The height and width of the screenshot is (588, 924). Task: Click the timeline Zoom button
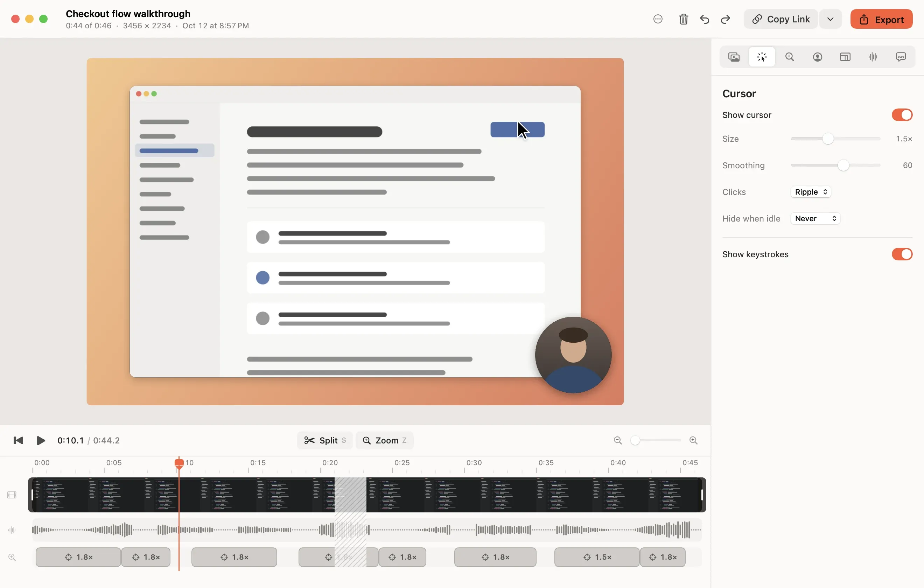[x=385, y=440]
